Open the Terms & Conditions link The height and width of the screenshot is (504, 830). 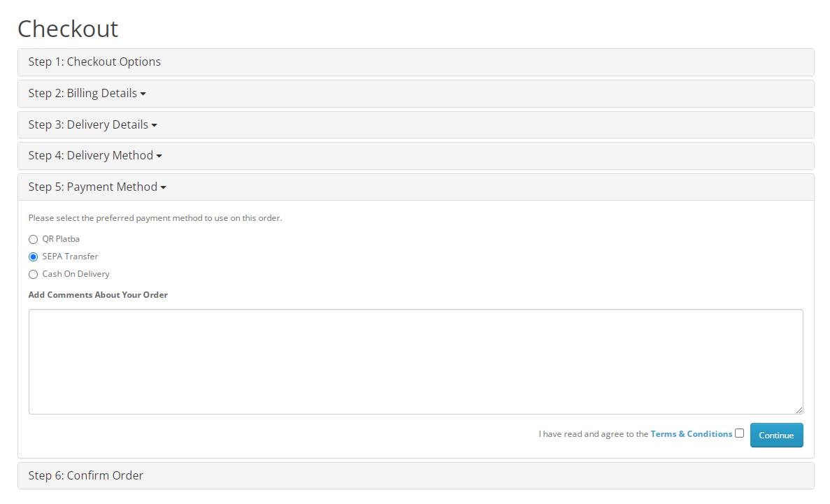click(692, 434)
